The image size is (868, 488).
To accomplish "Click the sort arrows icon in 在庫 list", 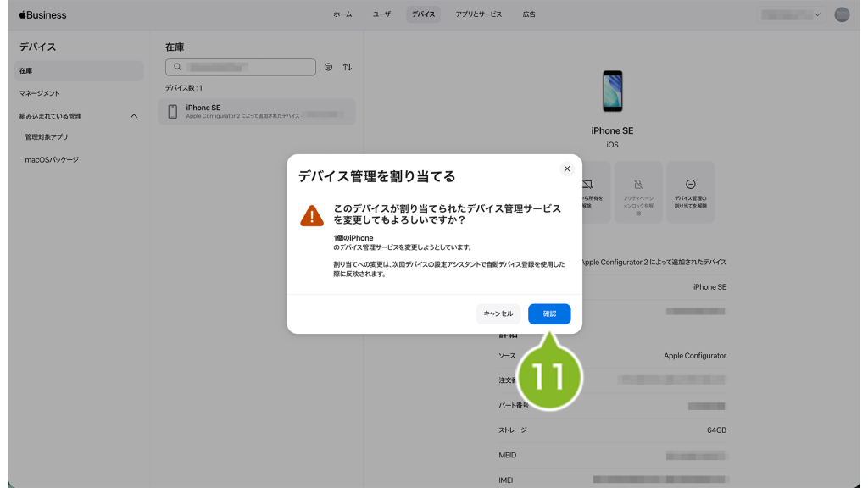I will tap(348, 67).
